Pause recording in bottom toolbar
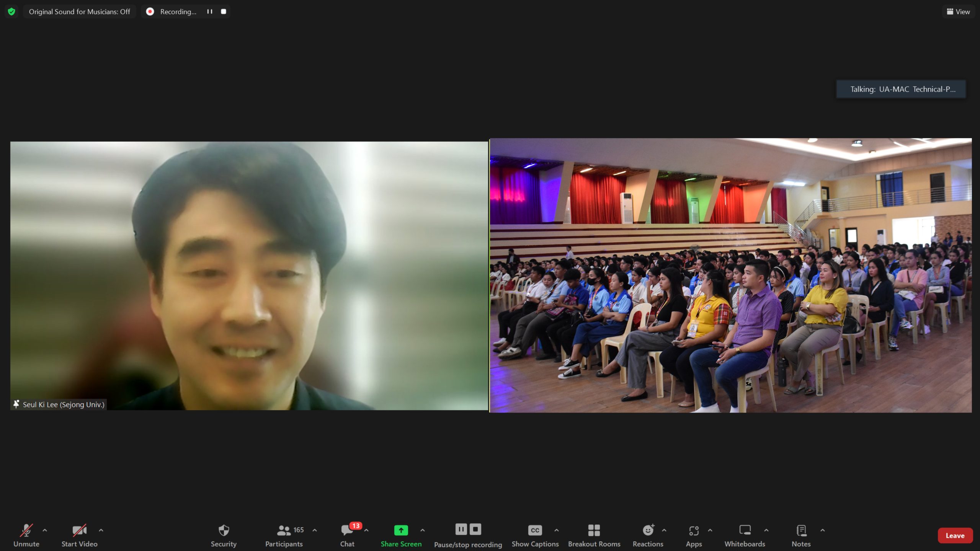This screenshot has height=551, width=980. (461, 529)
